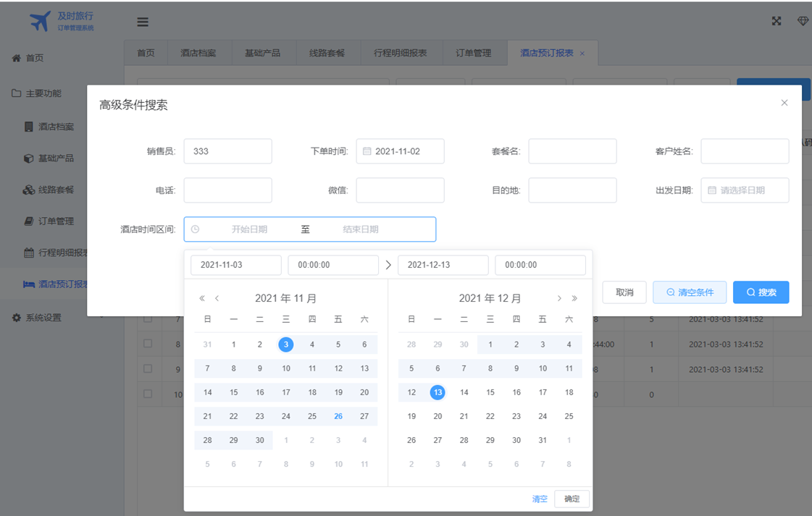The width and height of the screenshot is (812, 516).
Task: Switch to 基础产品 tab
Action: click(x=262, y=53)
